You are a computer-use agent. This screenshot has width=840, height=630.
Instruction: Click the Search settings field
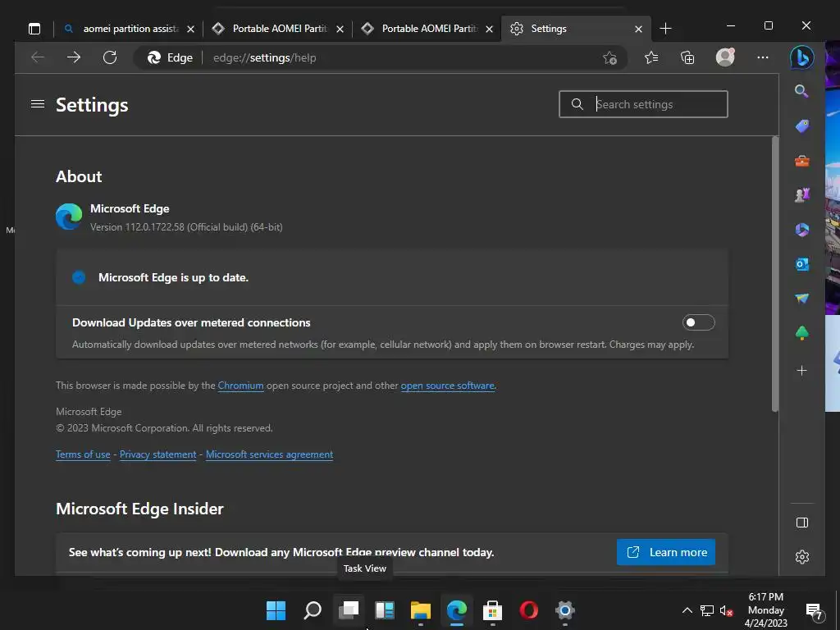[x=643, y=104]
